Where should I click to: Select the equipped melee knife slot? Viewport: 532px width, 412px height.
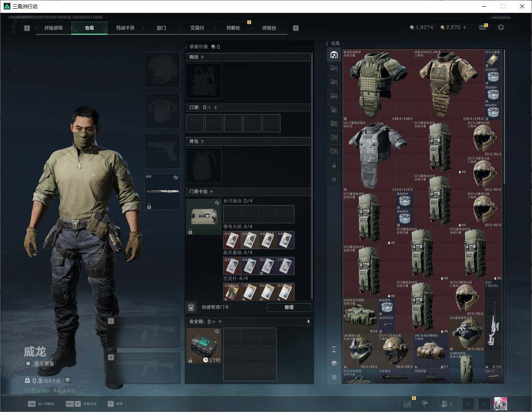click(x=163, y=192)
